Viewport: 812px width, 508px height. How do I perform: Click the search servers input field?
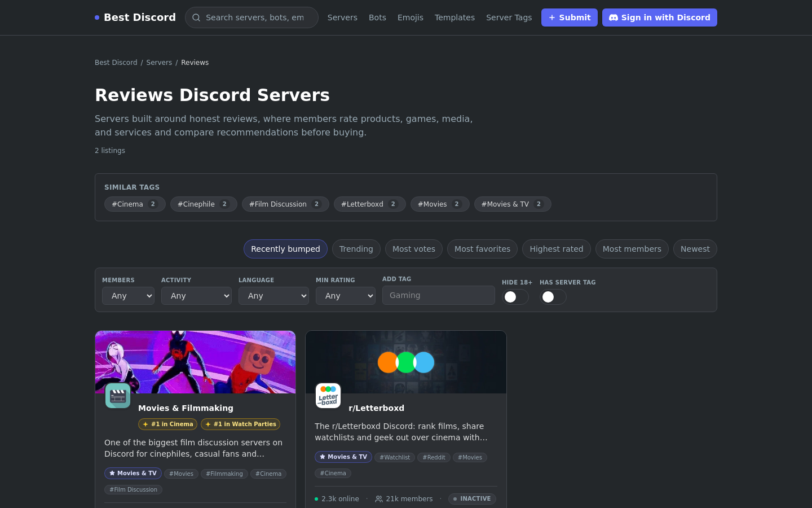[x=251, y=17]
